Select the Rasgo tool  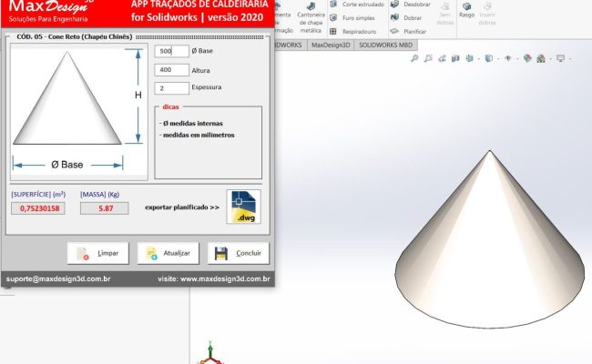pyautogui.click(x=466, y=11)
